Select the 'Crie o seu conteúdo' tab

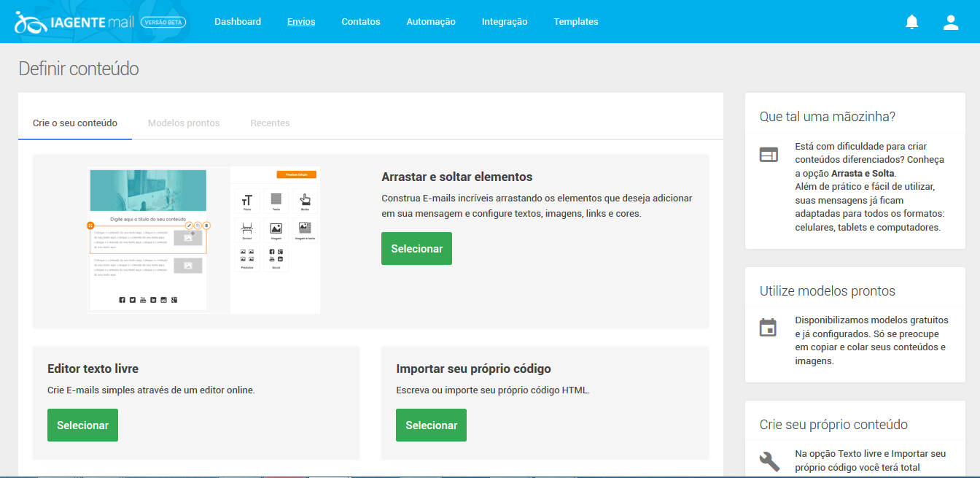pyautogui.click(x=74, y=123)
